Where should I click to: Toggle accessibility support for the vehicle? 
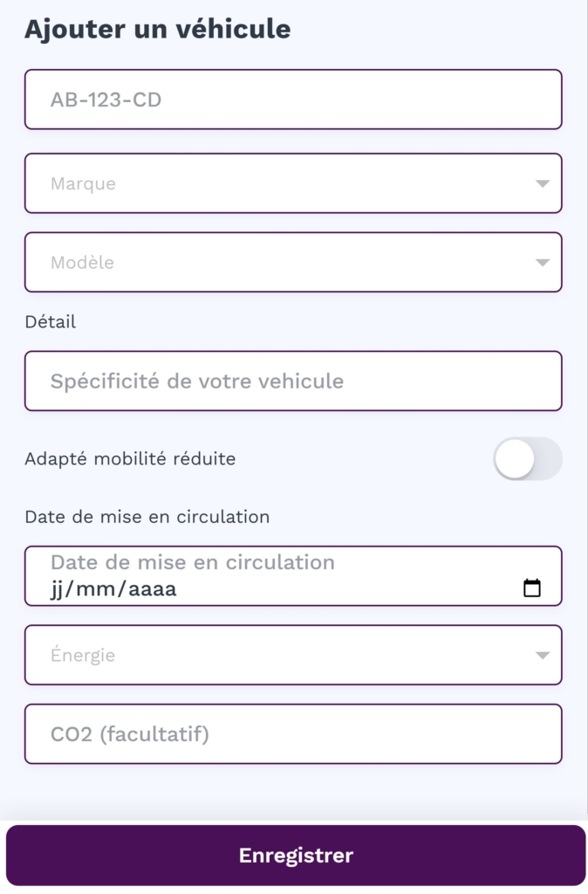pos(528,458)
